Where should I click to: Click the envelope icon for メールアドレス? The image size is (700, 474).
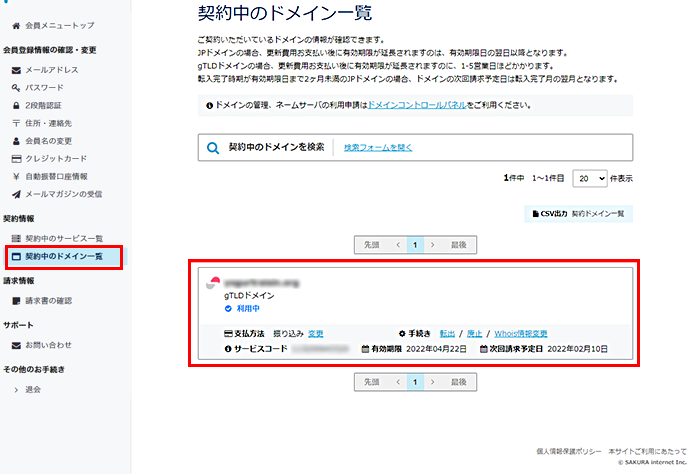pos(15,70)
